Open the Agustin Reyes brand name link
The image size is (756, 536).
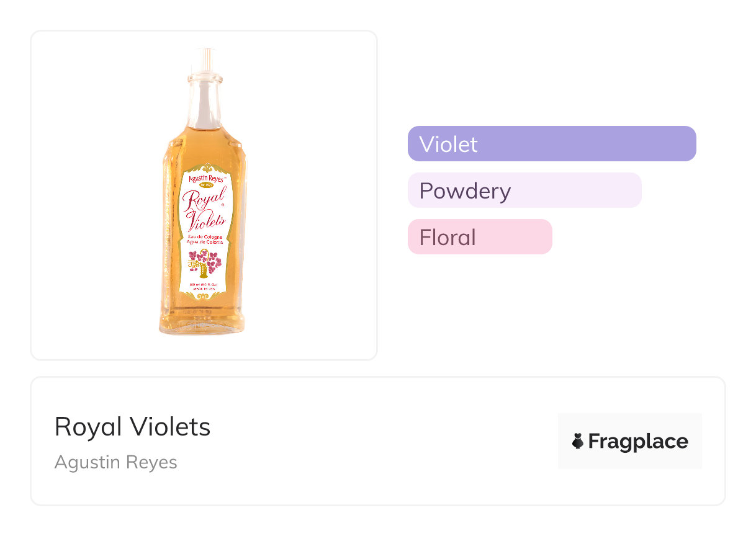[x=116, y=462]
